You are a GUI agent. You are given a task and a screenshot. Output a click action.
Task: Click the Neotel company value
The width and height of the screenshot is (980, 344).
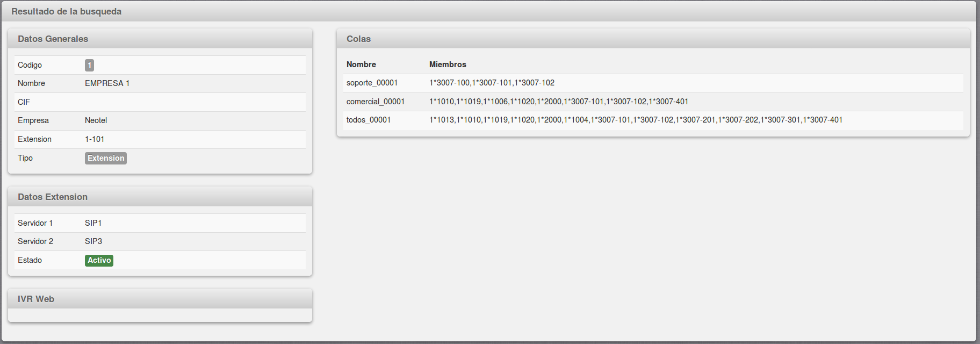pos(96,120)
